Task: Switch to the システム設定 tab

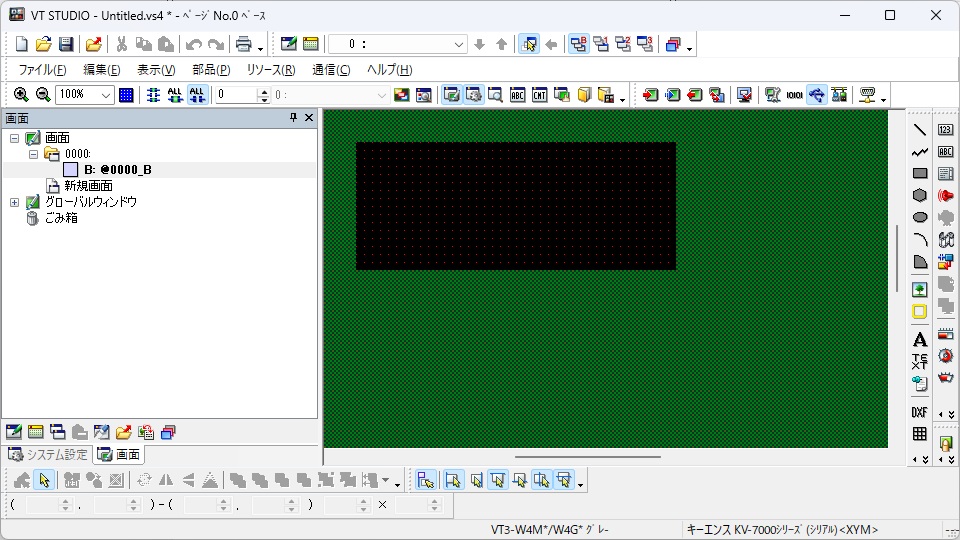Action: pyautogui.click(x=48, y=455)
